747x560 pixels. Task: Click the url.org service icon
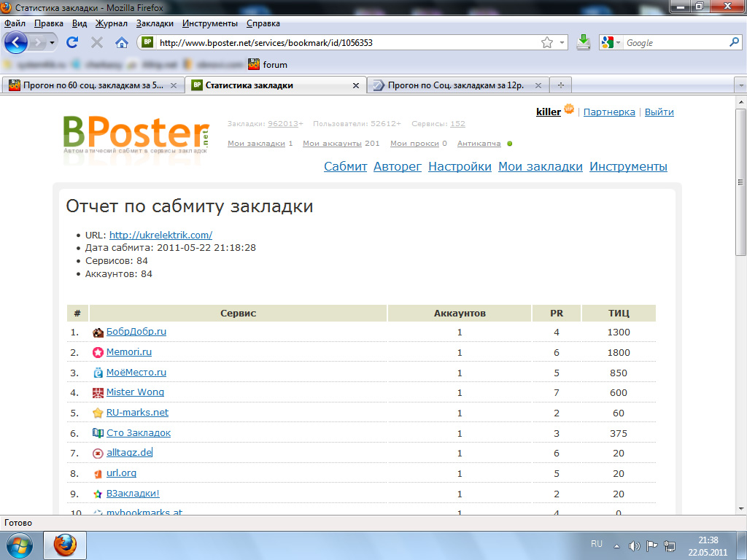[x=98, y=474]
